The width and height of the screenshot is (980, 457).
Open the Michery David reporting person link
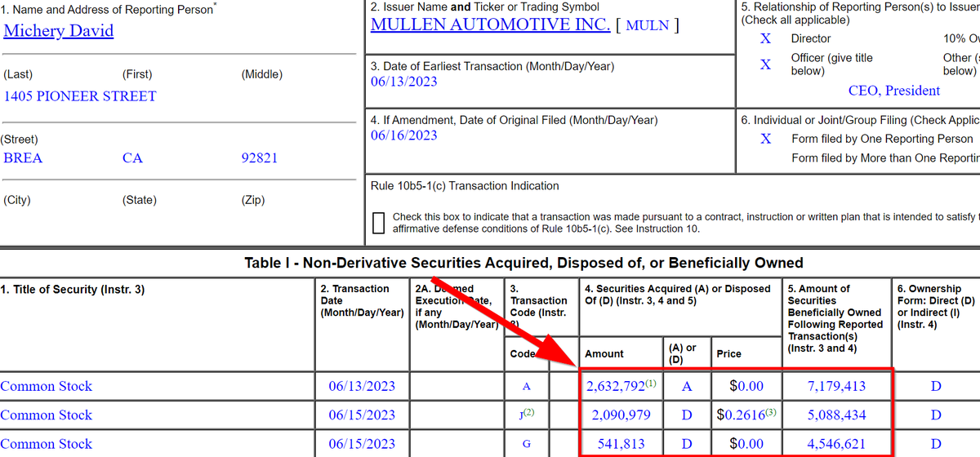pyautogui.click(x=59, y=31)
